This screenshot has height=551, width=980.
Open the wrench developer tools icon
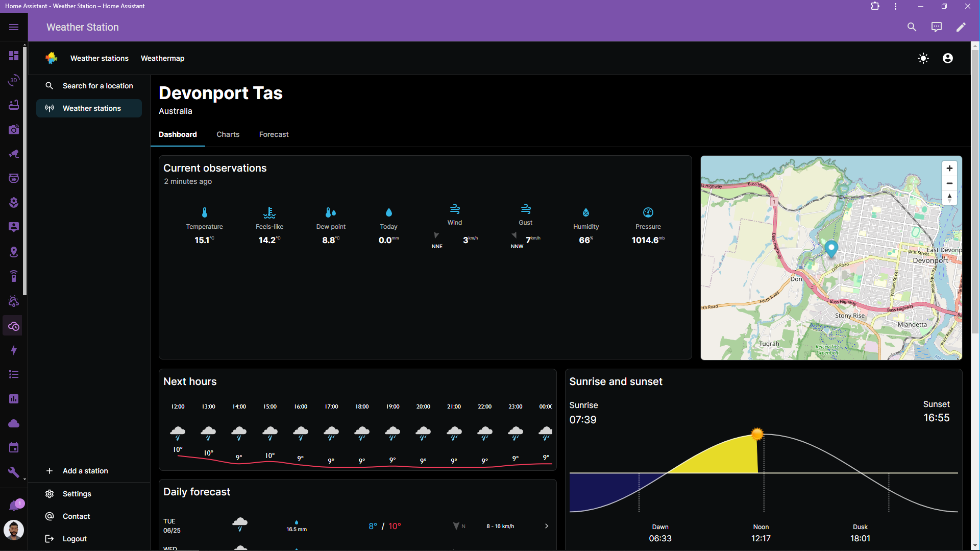coord(14,472)
